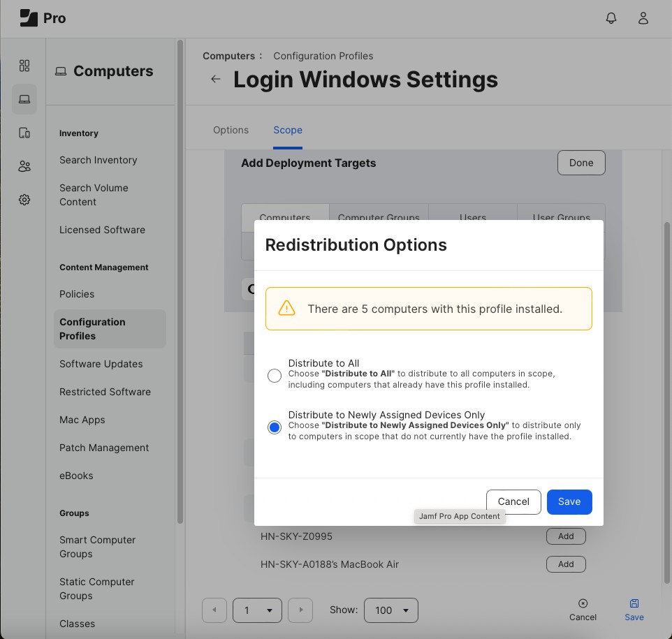Click Cancel in the Redistribution Options dialog
The width and height of the screenshot is (672, 639).
coord(513,501)
